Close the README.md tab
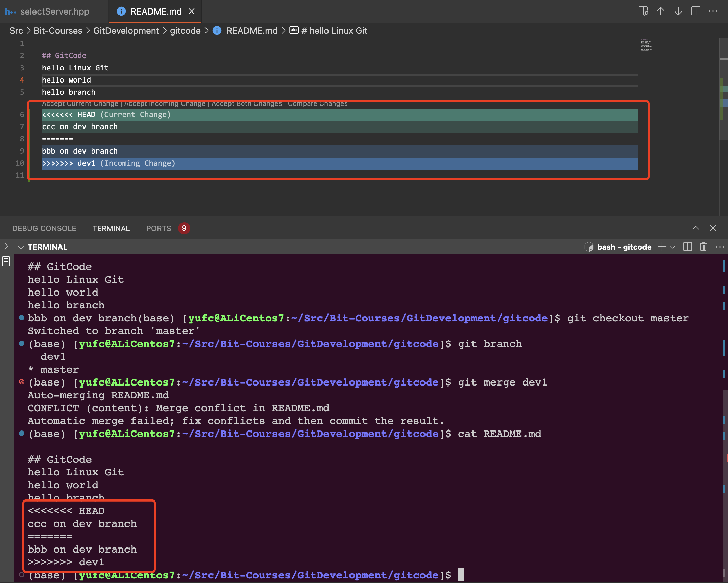The image size is (728, 583). pyautogui.click(x=192, y=11)
